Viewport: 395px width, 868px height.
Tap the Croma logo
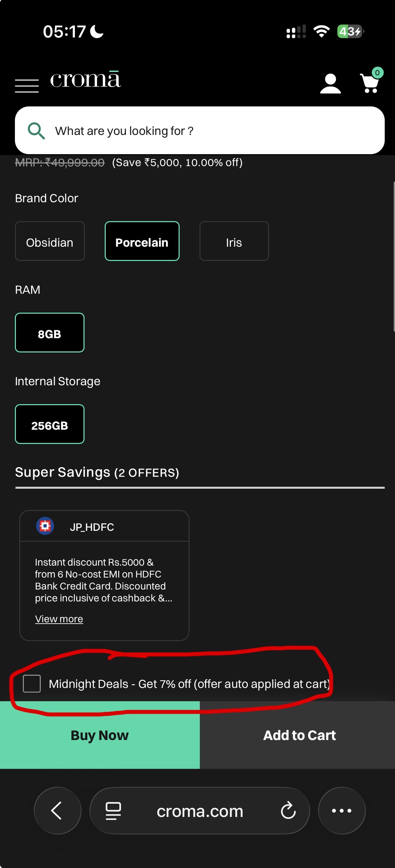85,80
